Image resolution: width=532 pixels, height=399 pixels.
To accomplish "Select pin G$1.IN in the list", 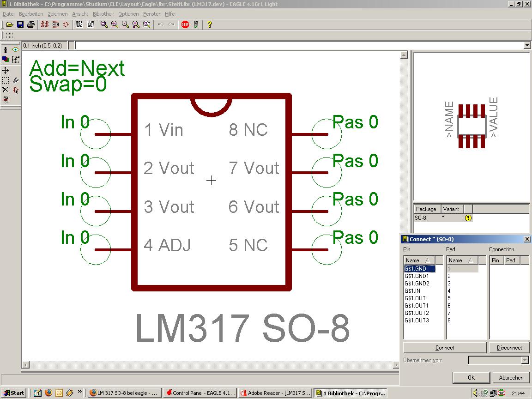I will [x=412, y=291].
